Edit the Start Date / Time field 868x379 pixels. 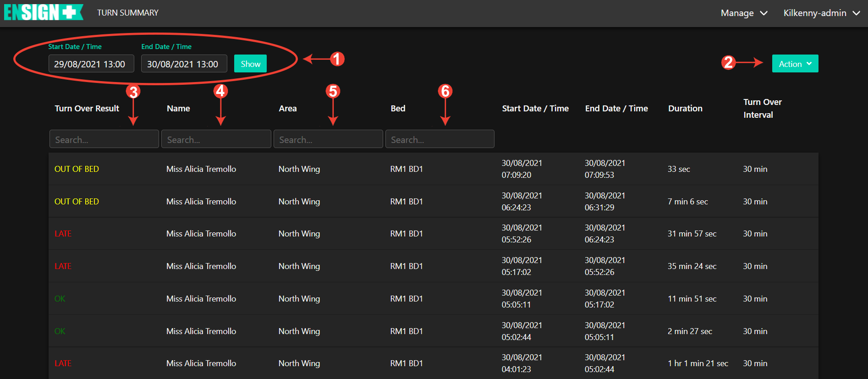(x=91, y=64)
